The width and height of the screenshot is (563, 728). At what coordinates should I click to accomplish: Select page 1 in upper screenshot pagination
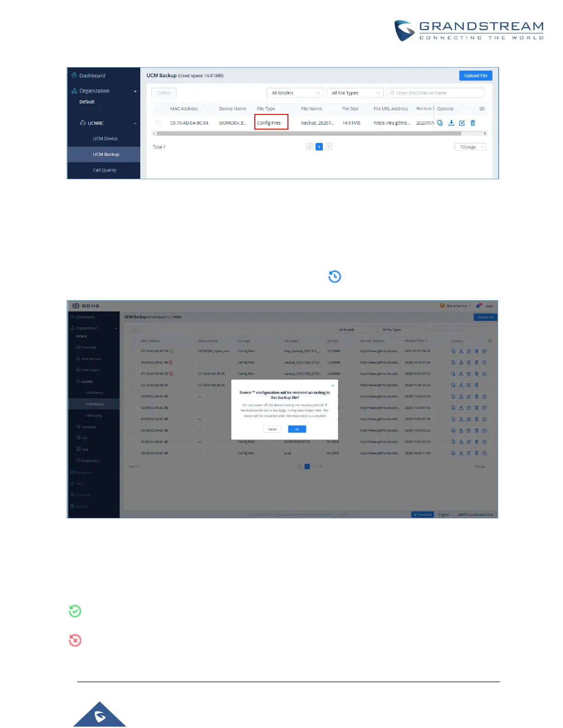pos(319,147)
